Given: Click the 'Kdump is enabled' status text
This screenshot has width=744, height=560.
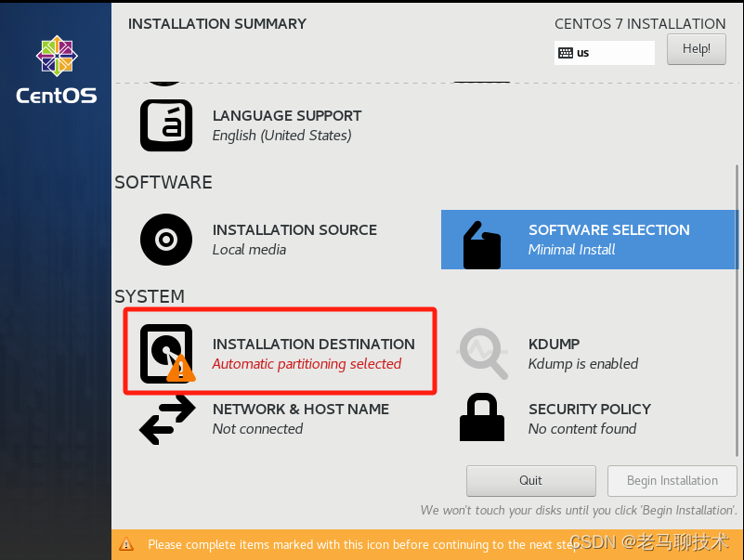Looking at the screenshot, I should [x=583, y=364].
